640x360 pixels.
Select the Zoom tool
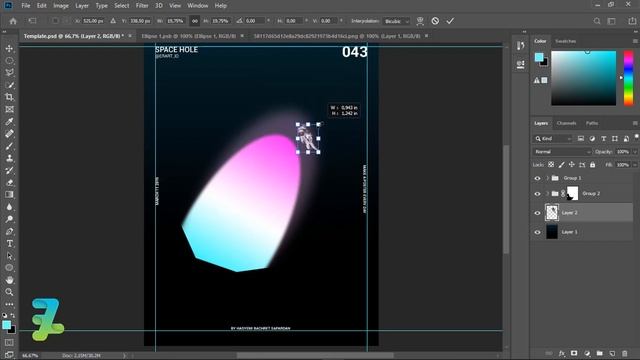(9, 292)
